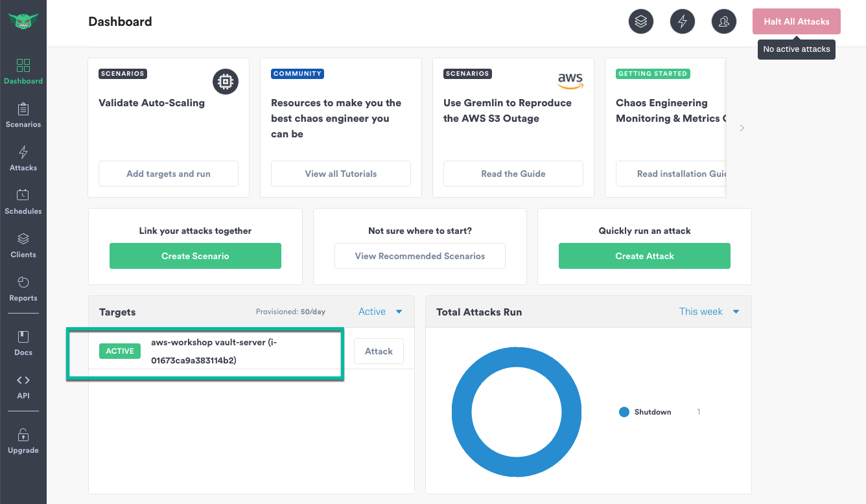Image resolution: width=866 pixels, height=504 pixels.
Task: Click the Shutdown legend label
Action: (653, 412)
